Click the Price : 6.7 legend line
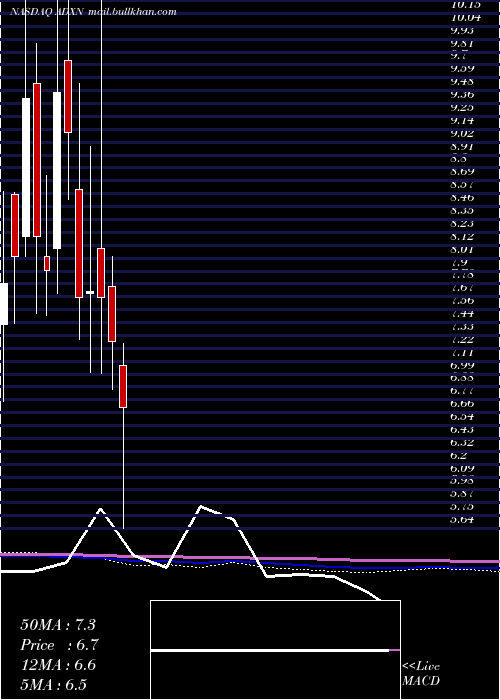This screenshot has height=700, width=500. click(x=59, y=645)
